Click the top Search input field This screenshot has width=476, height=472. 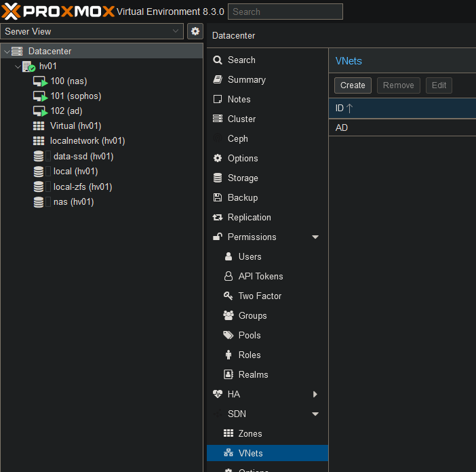click(x=285, y=12)
